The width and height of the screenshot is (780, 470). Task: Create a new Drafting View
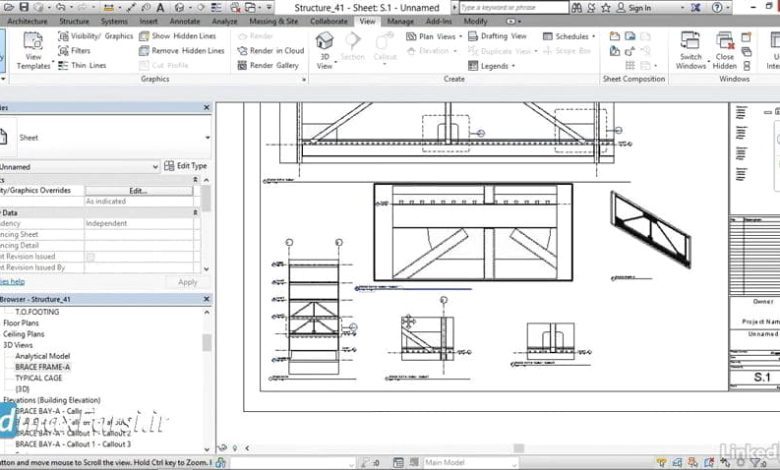tap(497, 36)
